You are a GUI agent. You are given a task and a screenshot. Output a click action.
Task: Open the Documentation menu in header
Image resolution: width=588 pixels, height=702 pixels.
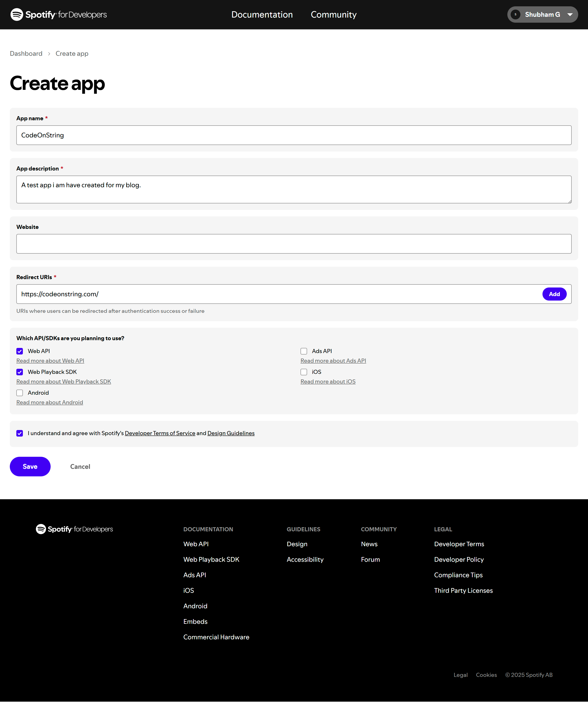tap(262, 15)
